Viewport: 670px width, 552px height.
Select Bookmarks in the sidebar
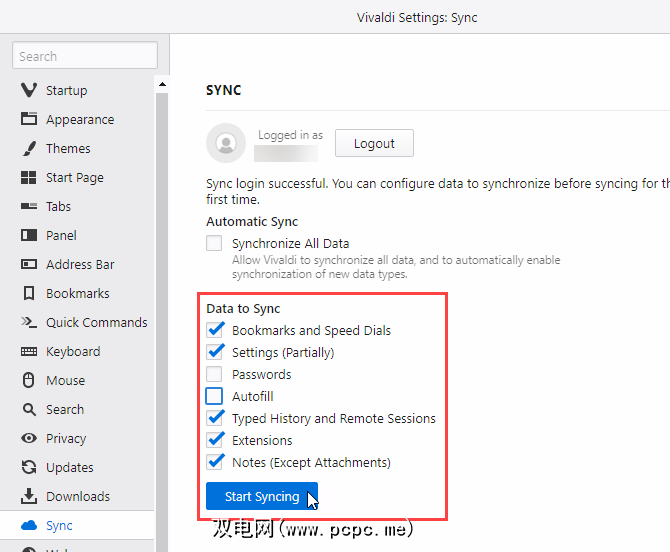[x=78, y=294]
